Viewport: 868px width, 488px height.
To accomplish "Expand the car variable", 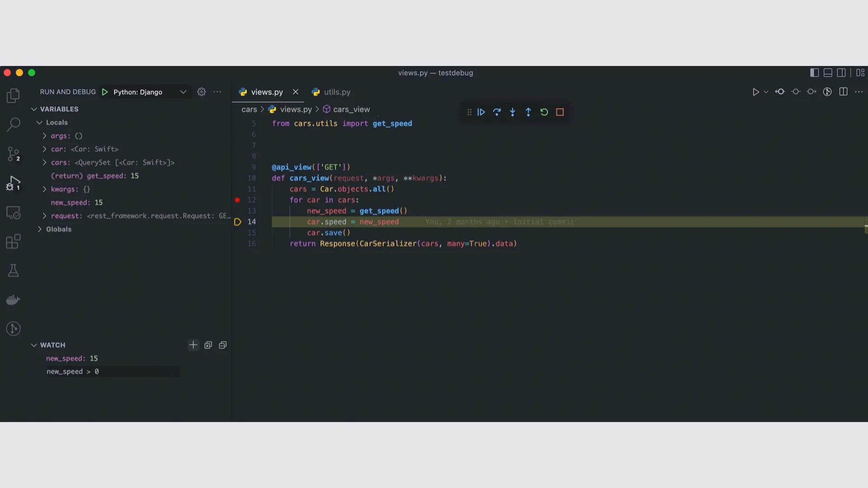I will tap(44, 149).
